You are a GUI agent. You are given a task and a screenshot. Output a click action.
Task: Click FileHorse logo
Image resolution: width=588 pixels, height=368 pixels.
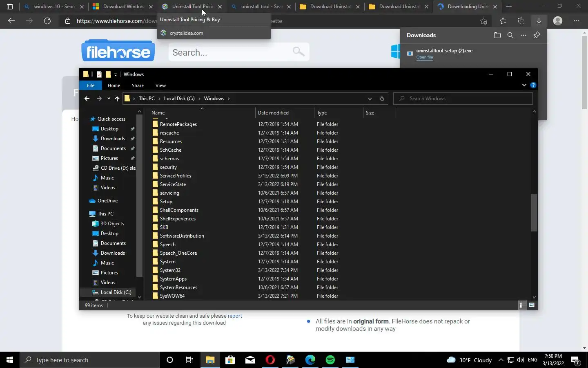pos(118,51)
